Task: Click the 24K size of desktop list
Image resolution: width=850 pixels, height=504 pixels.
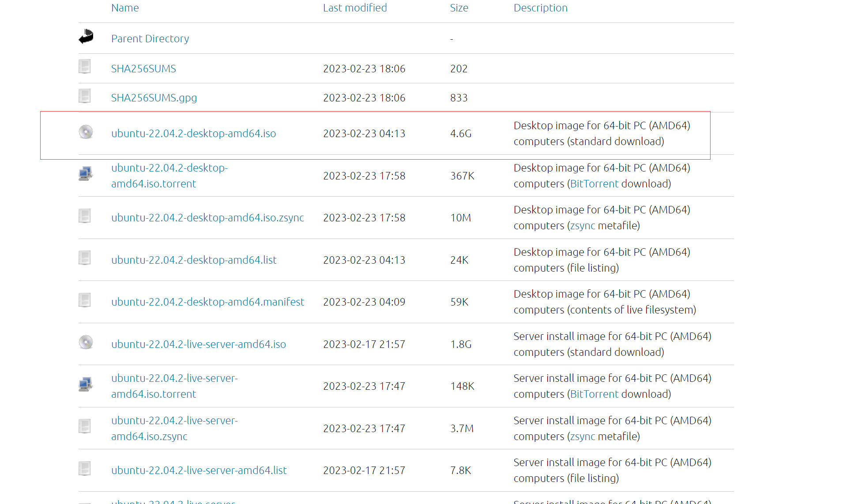Action: [x=459, y=260]
